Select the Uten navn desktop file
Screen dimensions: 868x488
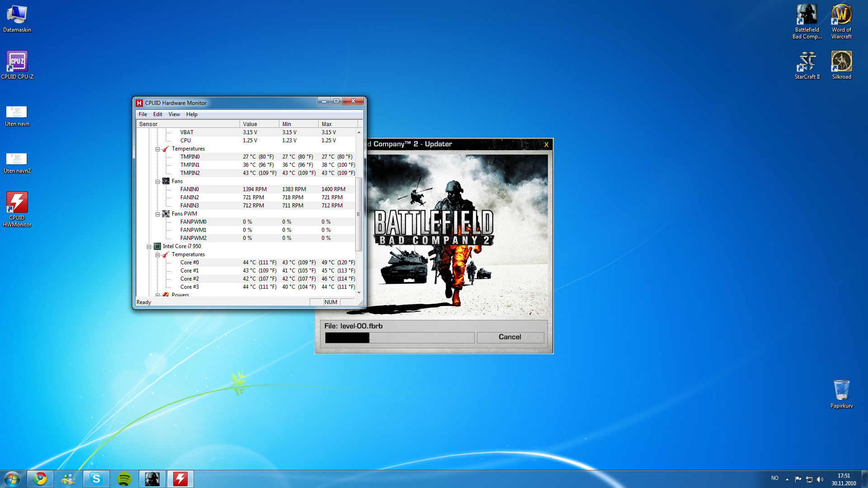click(17, 116)
